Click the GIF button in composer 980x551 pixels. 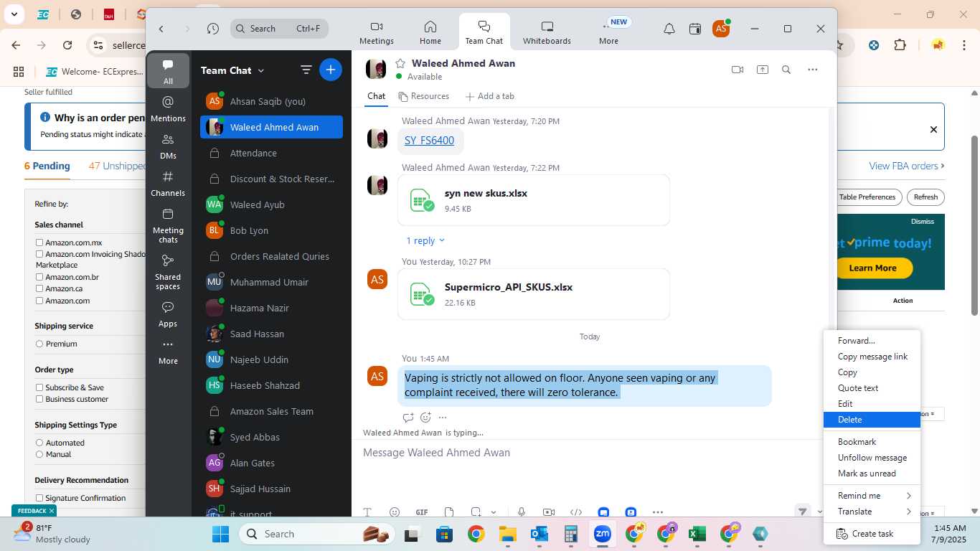422,512
